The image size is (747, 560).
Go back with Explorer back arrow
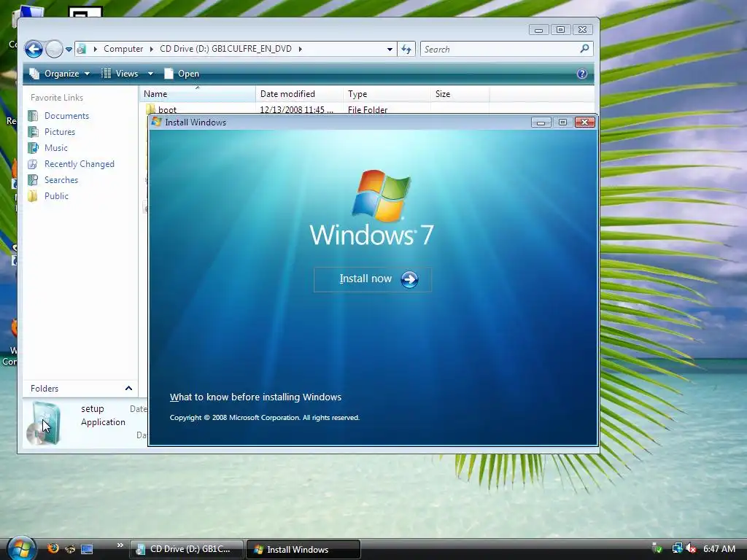34,49
